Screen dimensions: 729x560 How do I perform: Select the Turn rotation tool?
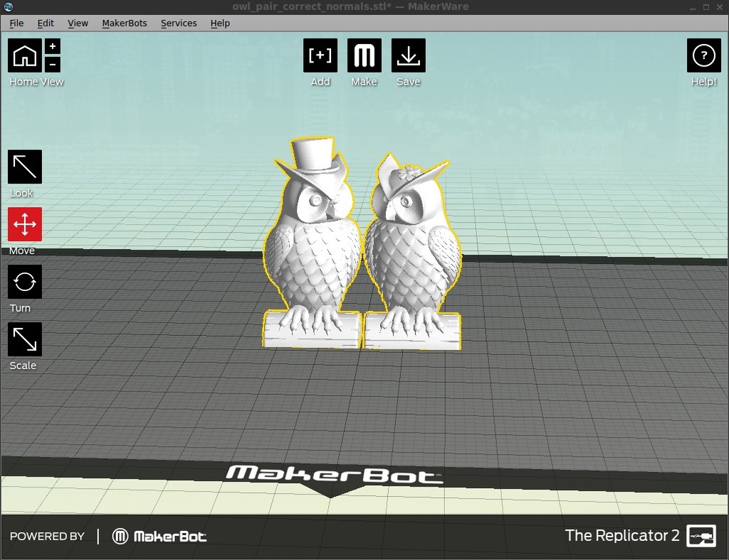(x=23, y=282)
